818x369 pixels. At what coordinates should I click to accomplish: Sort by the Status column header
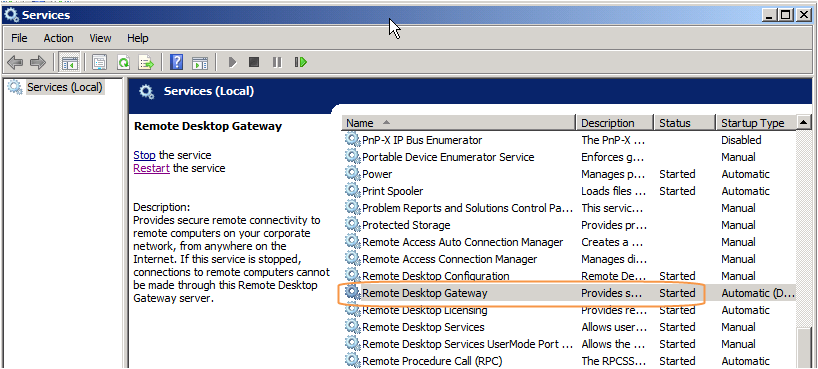click(x=684, y=123)
